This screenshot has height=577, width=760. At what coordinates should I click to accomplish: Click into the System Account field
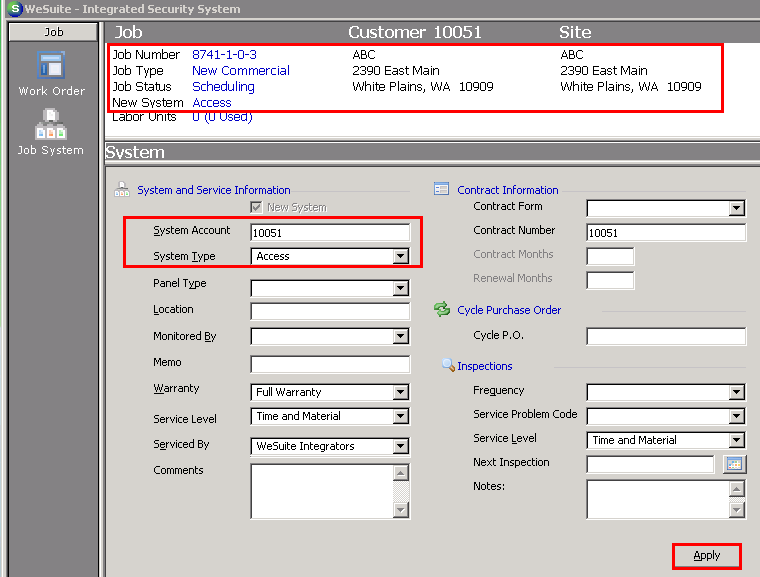[330, 233]
